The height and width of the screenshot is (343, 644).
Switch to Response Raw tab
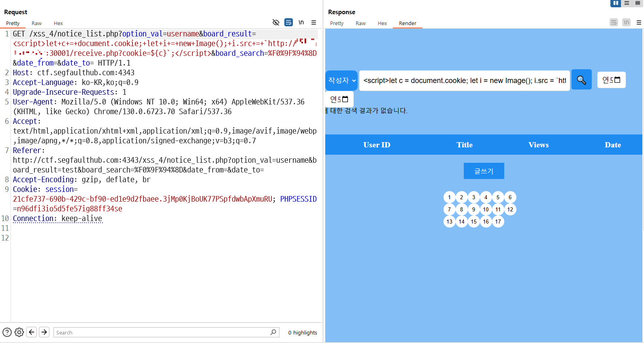[x=360, y=23]
